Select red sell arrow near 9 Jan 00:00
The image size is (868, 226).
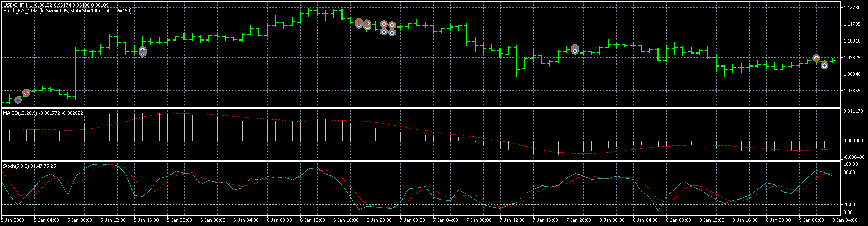[816, 58]
